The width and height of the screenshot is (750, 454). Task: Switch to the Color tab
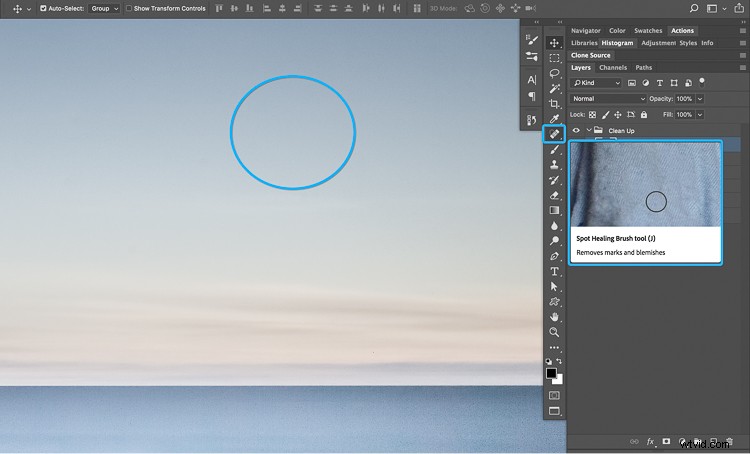[x=617, y=30]
